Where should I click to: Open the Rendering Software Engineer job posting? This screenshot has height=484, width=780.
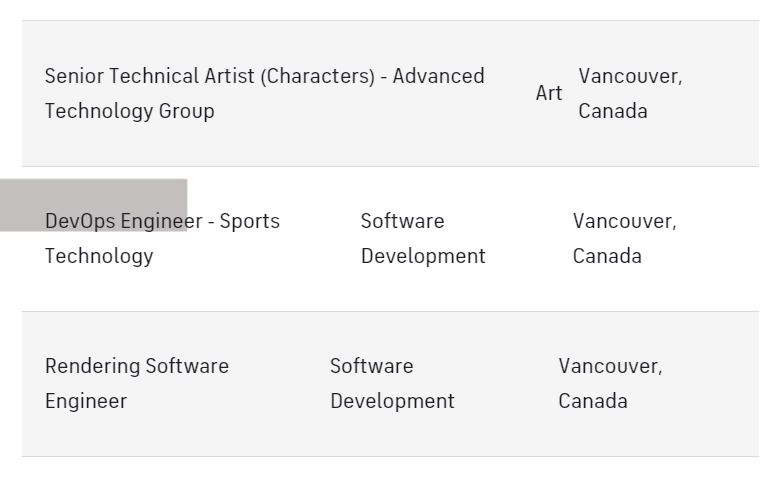(x=137, y=383)
